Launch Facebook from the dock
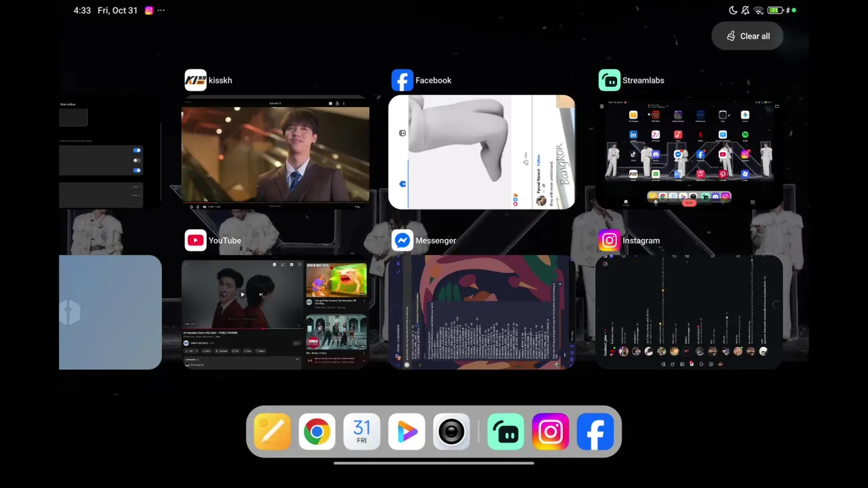Image resolution: width=868 pixels, height=488 pixels. point(595,432)
